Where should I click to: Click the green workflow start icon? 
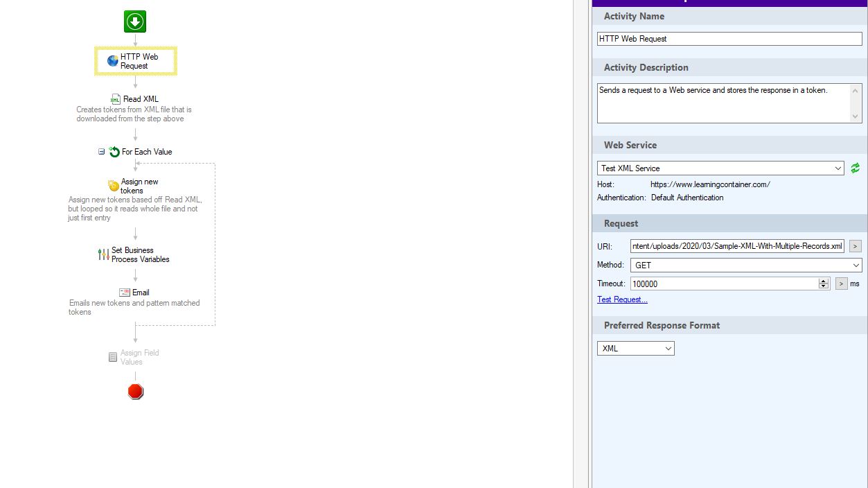pos(135,22)
